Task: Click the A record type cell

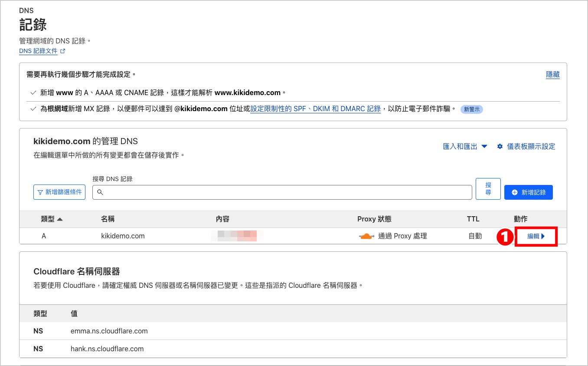Action: pyautogui.click(x=44, y=236)
